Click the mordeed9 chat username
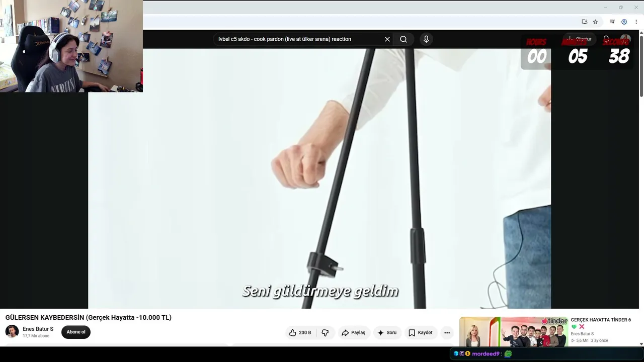This screenshot has width=644, height=362. click(x=486, y=354)
